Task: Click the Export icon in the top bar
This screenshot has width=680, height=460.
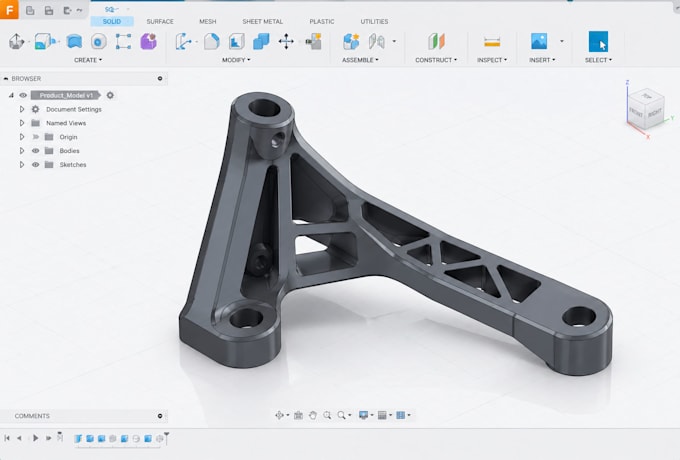Action: click(67, 10)
